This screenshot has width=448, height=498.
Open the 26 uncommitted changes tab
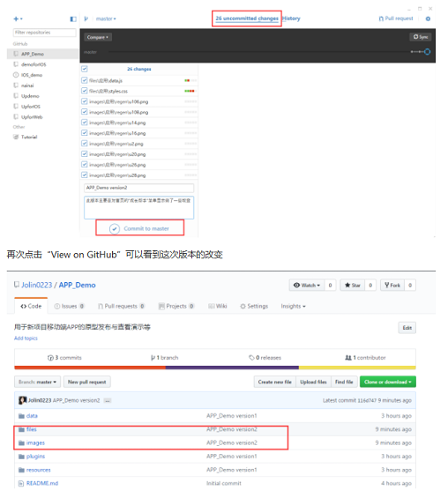coord(247,19)
